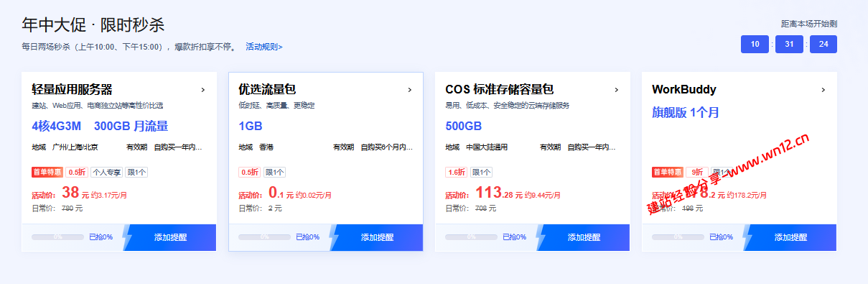Open the WorkBuddy title

click(x=683, y=90)
